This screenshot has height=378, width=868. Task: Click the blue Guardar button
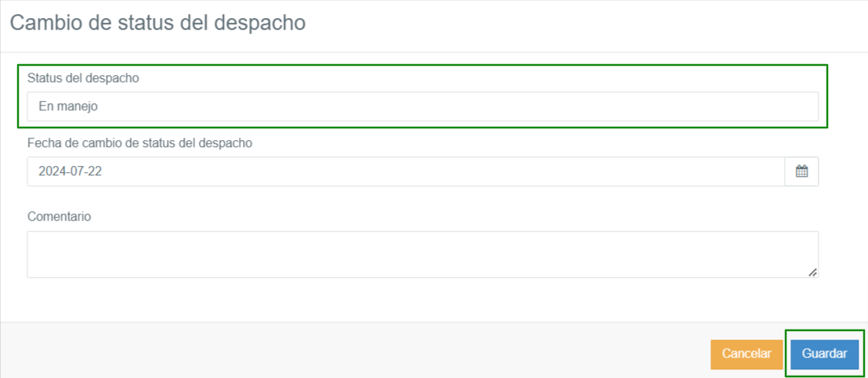point(824,355)
